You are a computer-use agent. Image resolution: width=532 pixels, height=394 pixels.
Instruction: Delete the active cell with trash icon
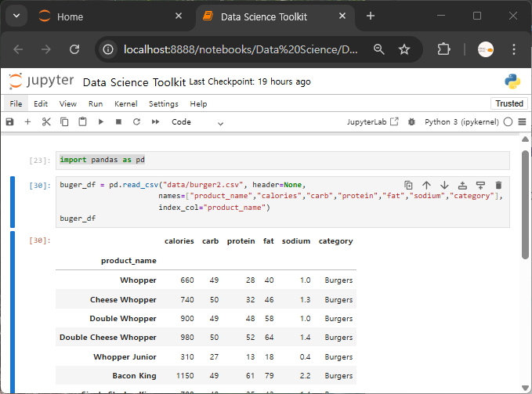pyautogui.click(x=498, y=185)
